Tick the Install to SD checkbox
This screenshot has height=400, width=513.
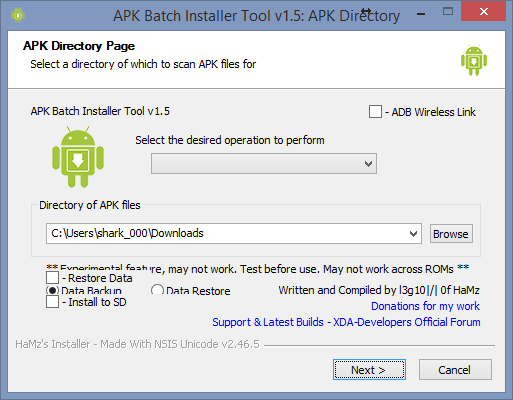(52, 302)
